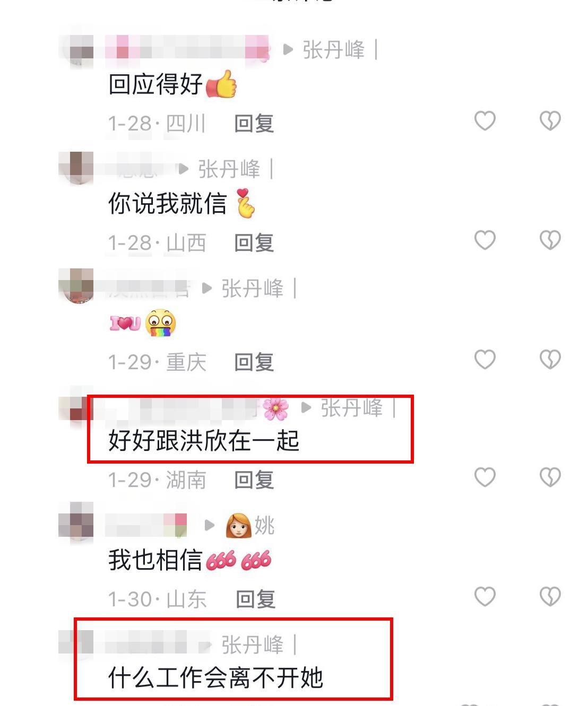This screenshot has width=588, height=706.
Task: Open the 什么工作会离不开她 comment
Action: [x=215, y=678]
